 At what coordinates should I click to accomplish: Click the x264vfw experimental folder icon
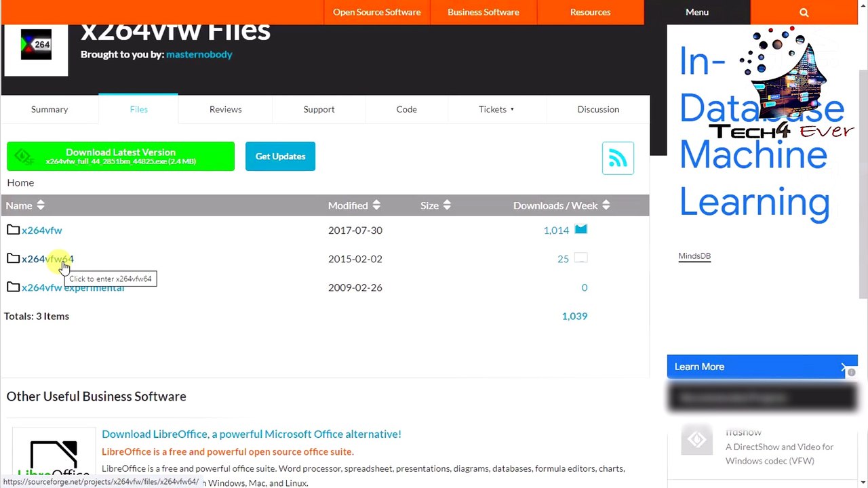[14, 287]
